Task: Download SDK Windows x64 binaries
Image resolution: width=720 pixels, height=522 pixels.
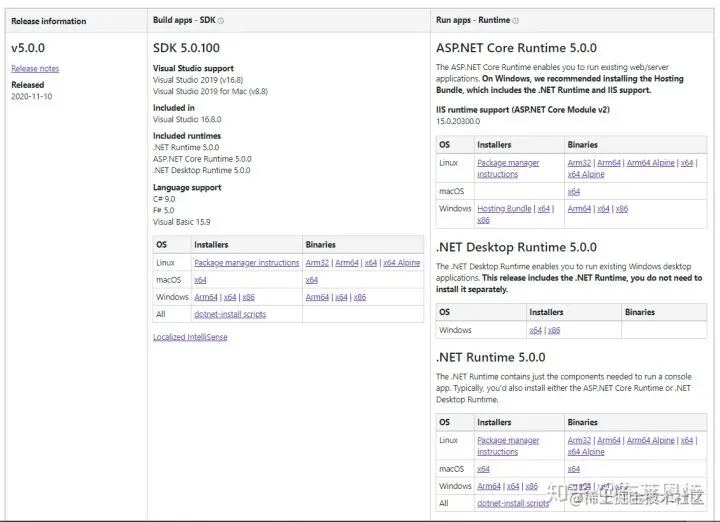Action: pyautogui.click(x=341, y=297)
